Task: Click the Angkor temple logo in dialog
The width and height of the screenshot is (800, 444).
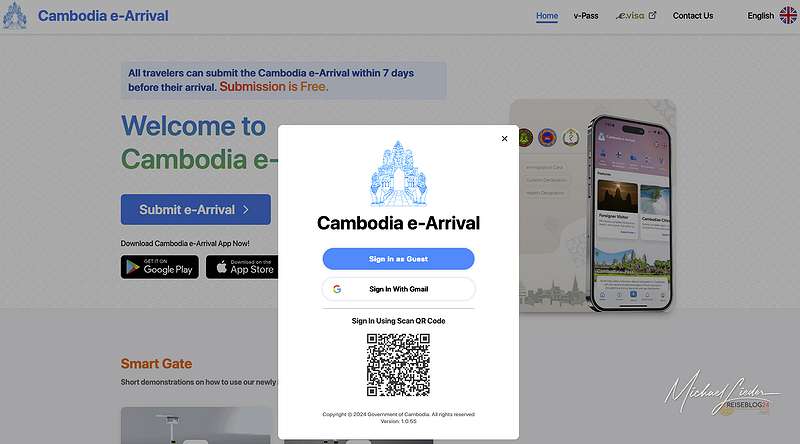Action: coord(398,174)
